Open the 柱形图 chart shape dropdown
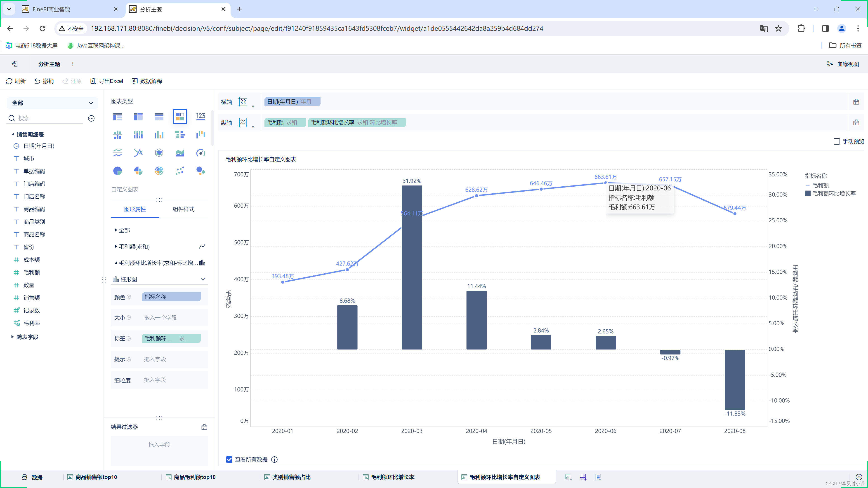Screen dimensions: 868x488 click(x=159, y=279)
